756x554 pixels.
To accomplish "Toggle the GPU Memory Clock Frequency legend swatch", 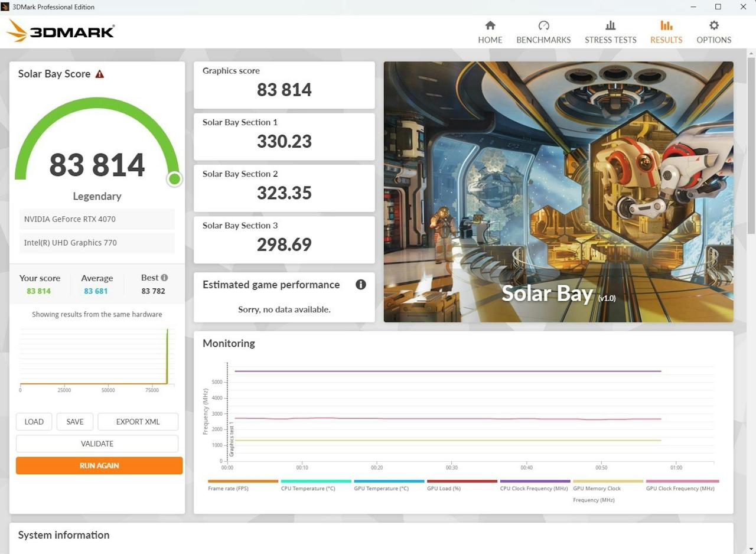I will point(608,481).
